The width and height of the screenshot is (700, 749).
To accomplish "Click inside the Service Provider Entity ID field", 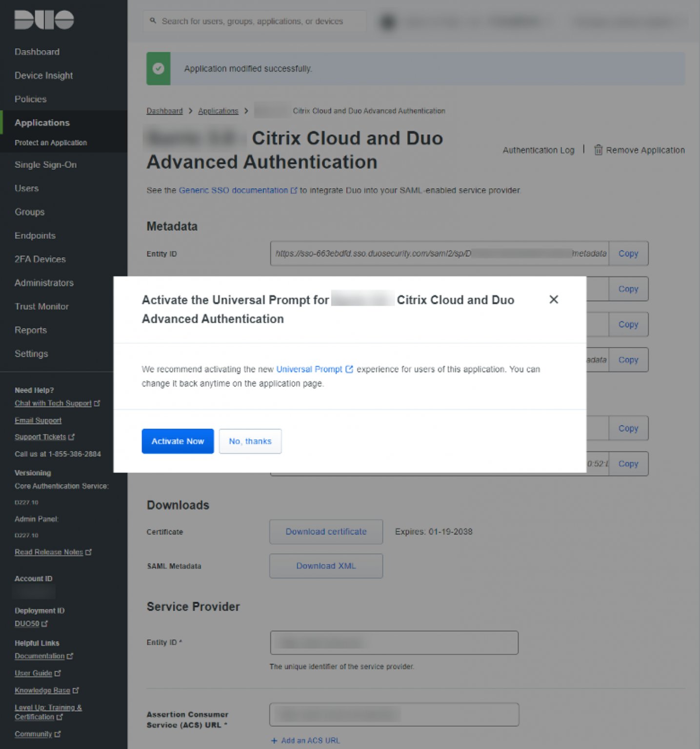I will pyautogui.click(x=394, y=642).
